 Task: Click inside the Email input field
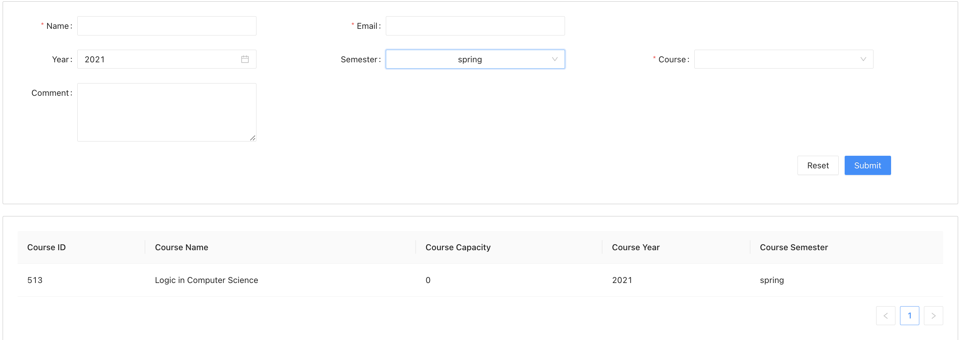click(475, 26)
